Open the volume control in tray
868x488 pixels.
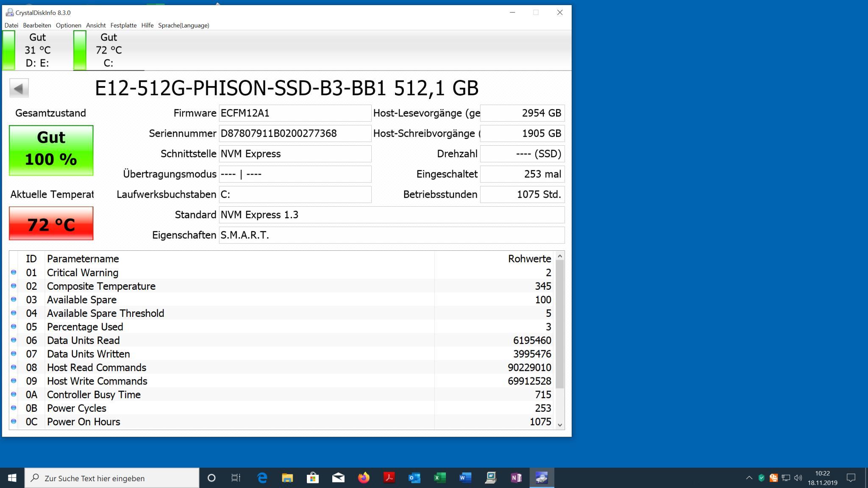click(x=798, y=478)
